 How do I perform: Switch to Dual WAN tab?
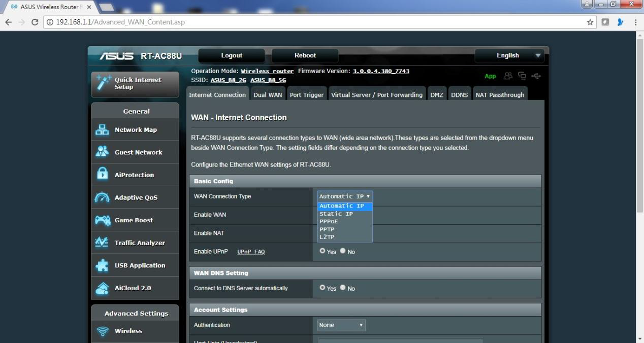[x=268, y=95]
